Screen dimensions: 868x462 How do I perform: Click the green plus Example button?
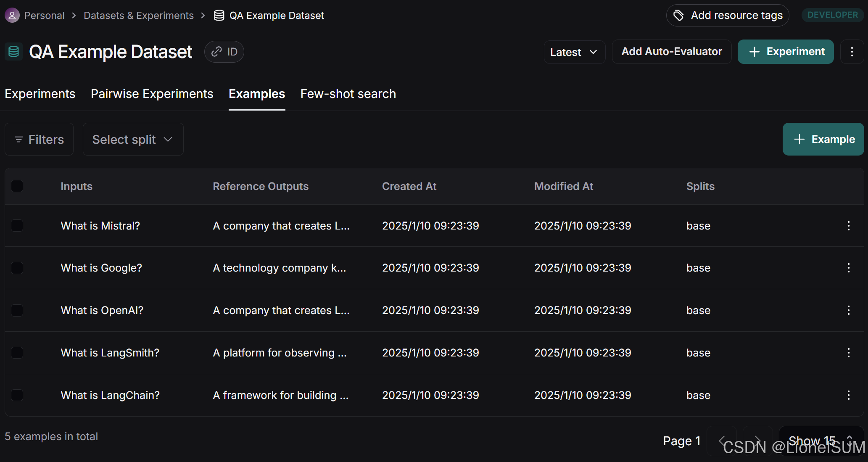(823, 139)
